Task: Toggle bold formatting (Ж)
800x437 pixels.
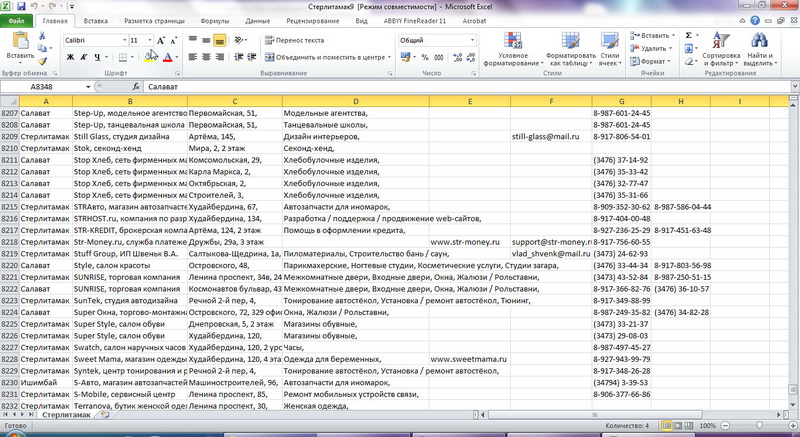Action: (70, 57)
